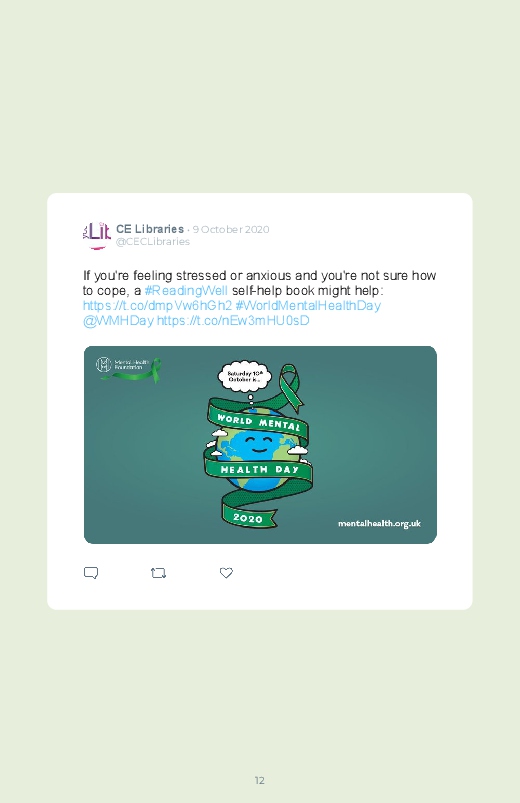Click the @CECLibraries handle
Image resolution: width=520 pixels, height=803 pixels.
tap(153, 242)
